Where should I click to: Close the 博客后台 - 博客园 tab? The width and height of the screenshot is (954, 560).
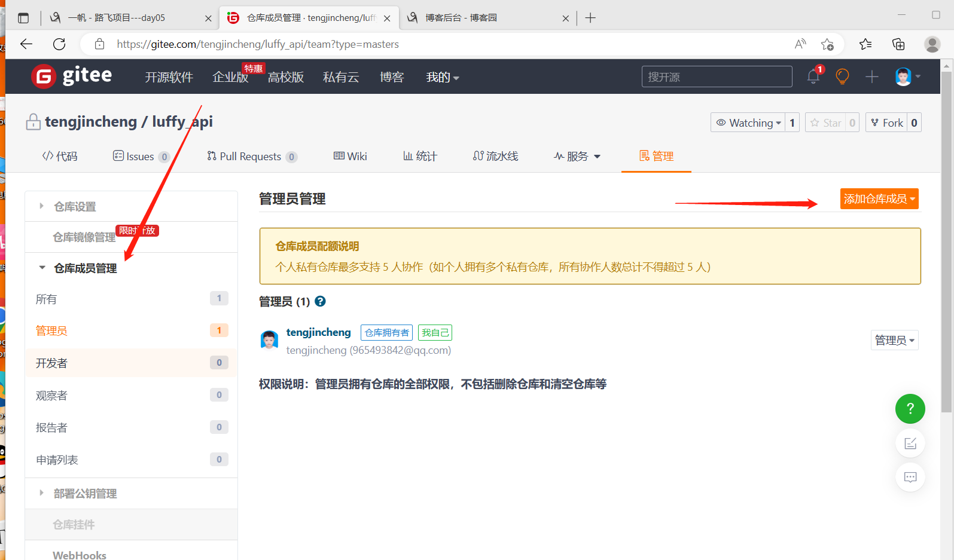566,19
